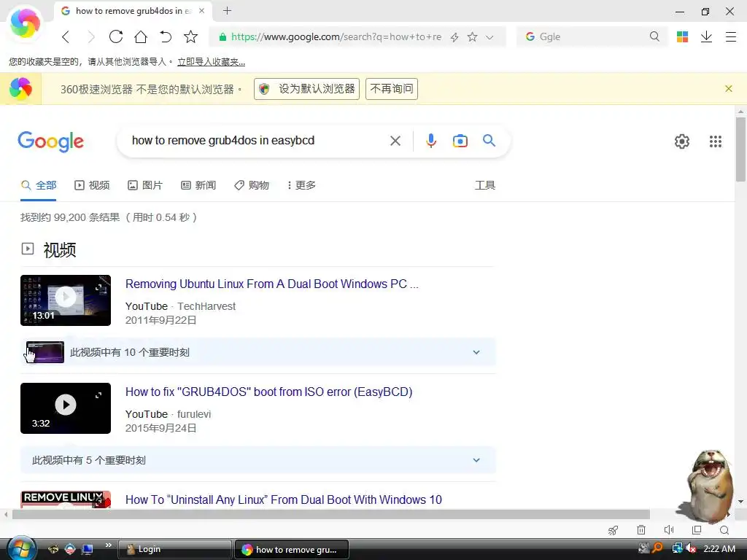Click the window layout icon in status bar
Viewport: 747px width, 560px height.
(x=697, y=530)
